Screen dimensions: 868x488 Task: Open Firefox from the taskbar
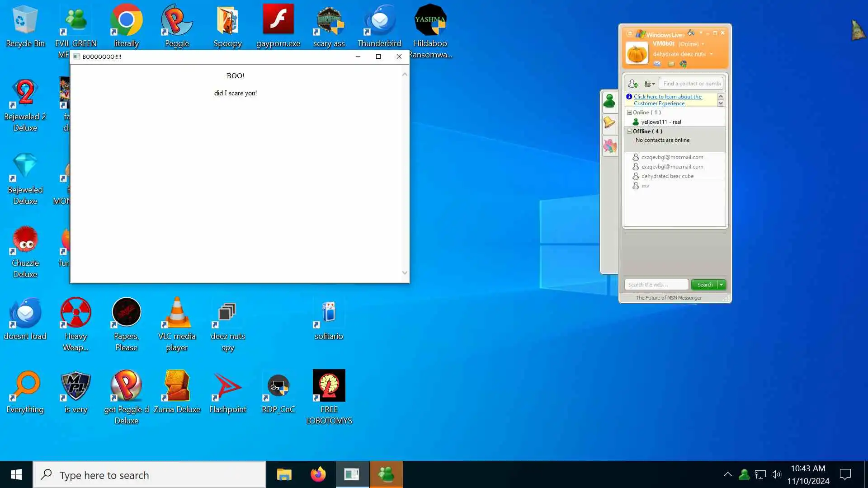click(318, 474)
